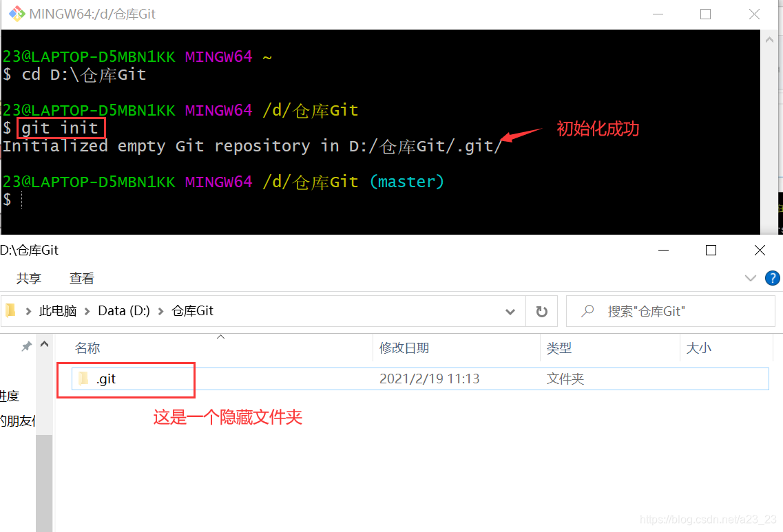Minimize the MINGW64 terminal window
The image size is (783, 532).
click(x=658, y=14)
